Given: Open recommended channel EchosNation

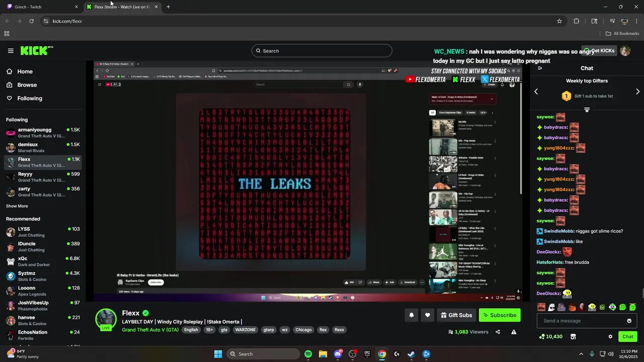Looking at the screenshot, I should [43, 335].
